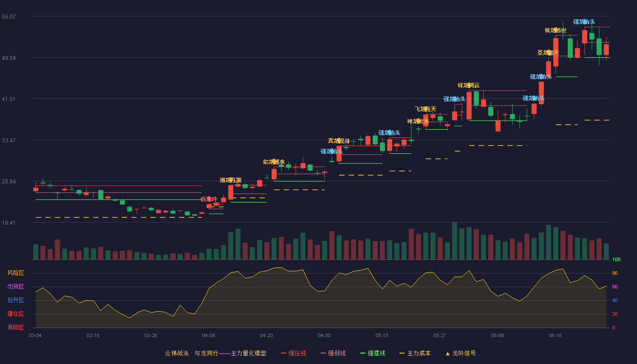Click the 48.54 price axis label

pos(9,58)
